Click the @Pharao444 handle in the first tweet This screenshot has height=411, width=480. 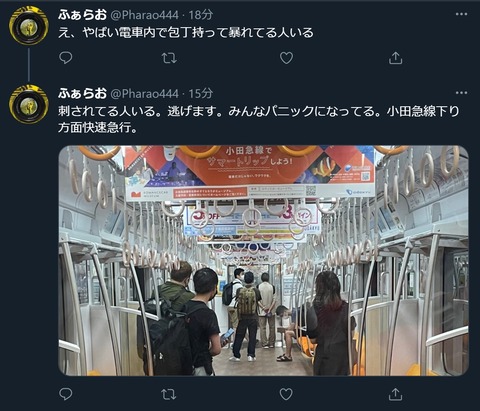pyautogui.click(x=144, y=15)
